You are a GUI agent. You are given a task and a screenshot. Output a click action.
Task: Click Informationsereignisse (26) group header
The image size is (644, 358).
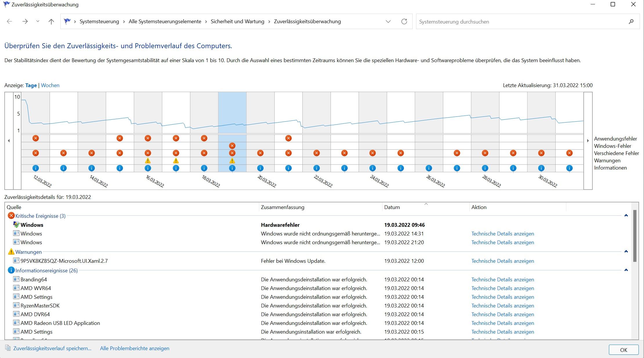click(x=46, y=271)
